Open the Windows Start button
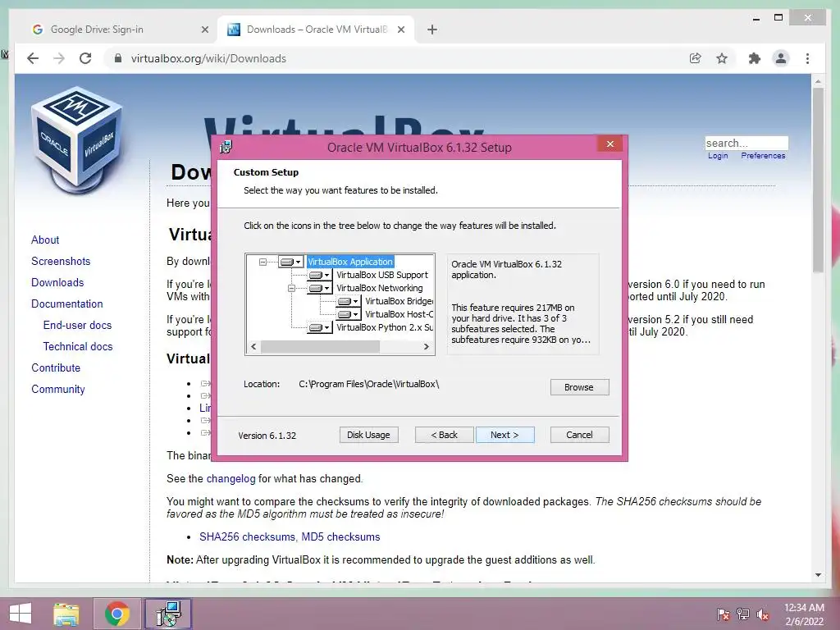 [x=21, y=614]
